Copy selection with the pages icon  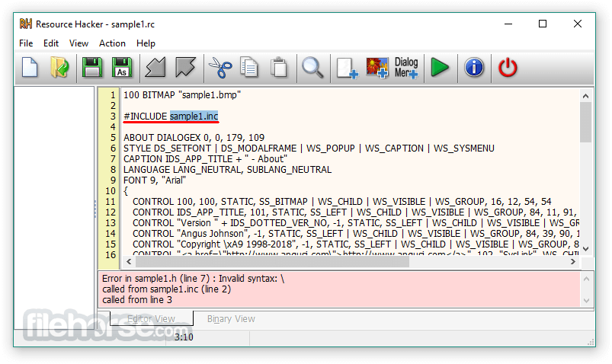click(x=249, y=68)
